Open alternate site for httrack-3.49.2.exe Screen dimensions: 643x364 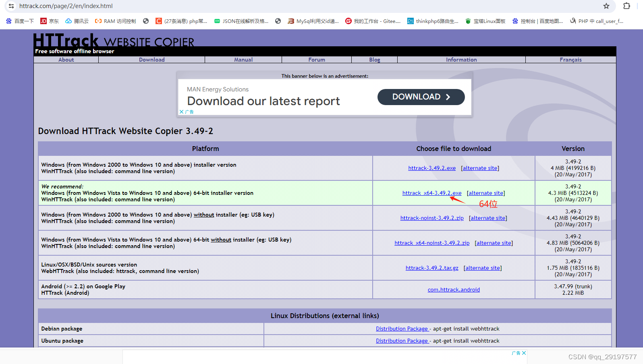480,168
